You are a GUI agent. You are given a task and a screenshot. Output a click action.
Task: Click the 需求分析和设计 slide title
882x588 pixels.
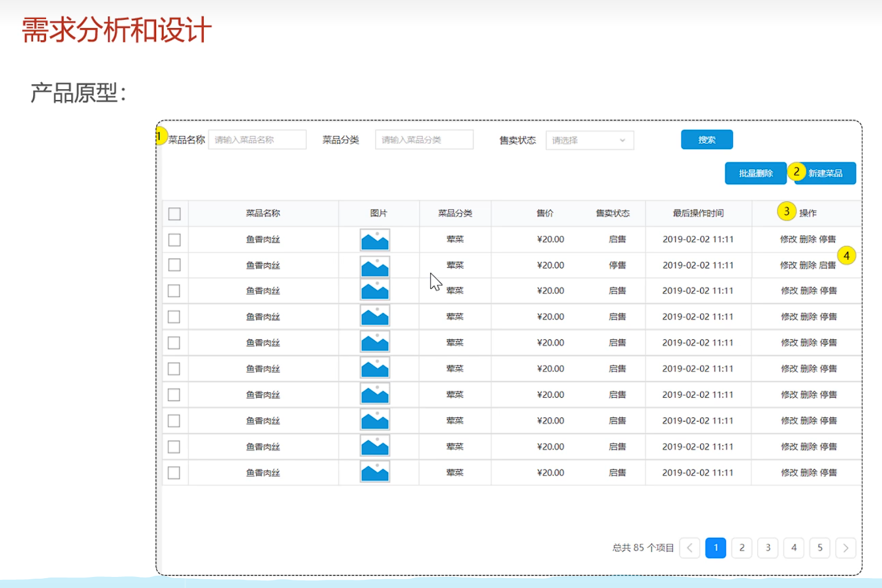pyautogui.click(x=117, y=30)
